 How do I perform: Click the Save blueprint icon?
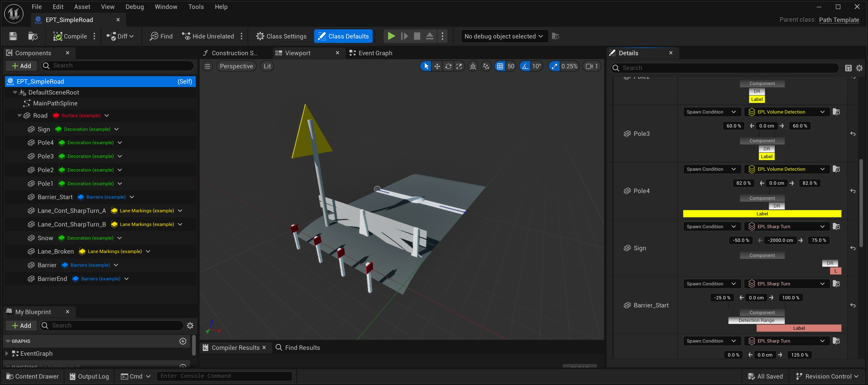13,36
